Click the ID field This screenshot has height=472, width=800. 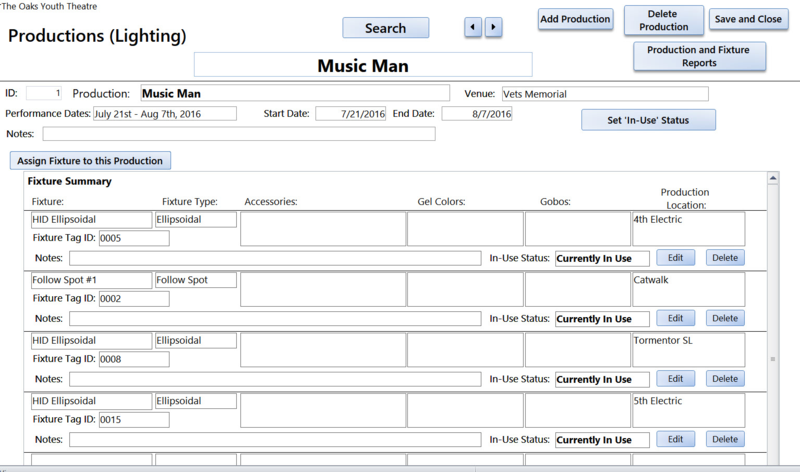coord(44,93)
